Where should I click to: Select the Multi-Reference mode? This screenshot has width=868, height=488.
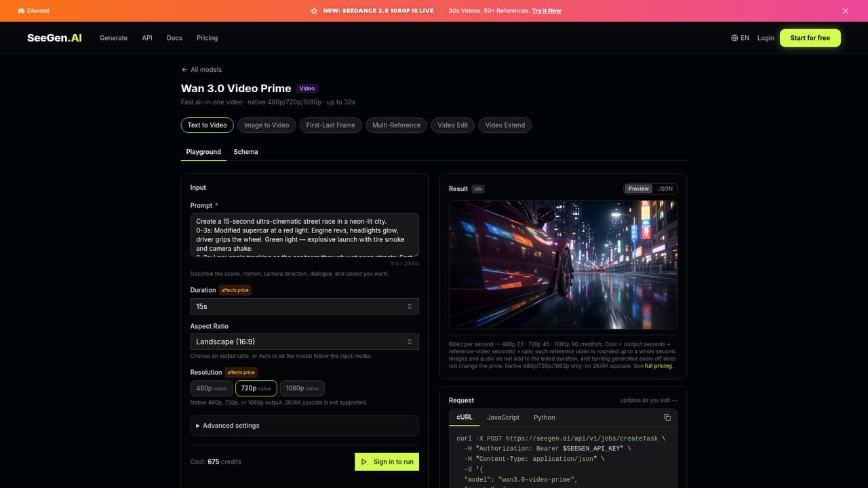pos(396,125)
